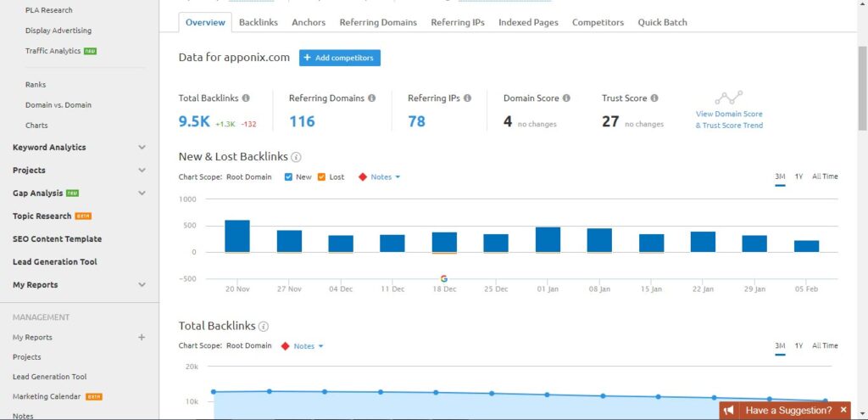Click info icon next to Total Backlinks metric
The width and height of the screenshot is (868, 420).
tap(246, 98)
